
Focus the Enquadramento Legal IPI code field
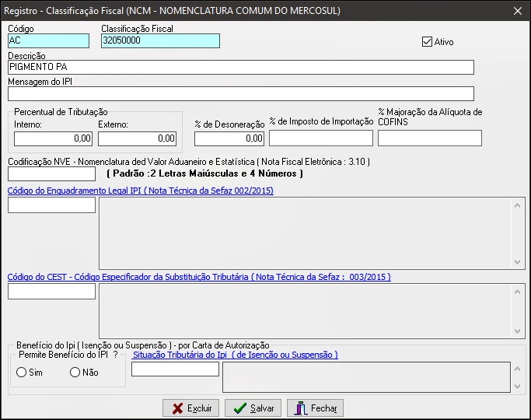pyautogui.click(x=51, y=205)
